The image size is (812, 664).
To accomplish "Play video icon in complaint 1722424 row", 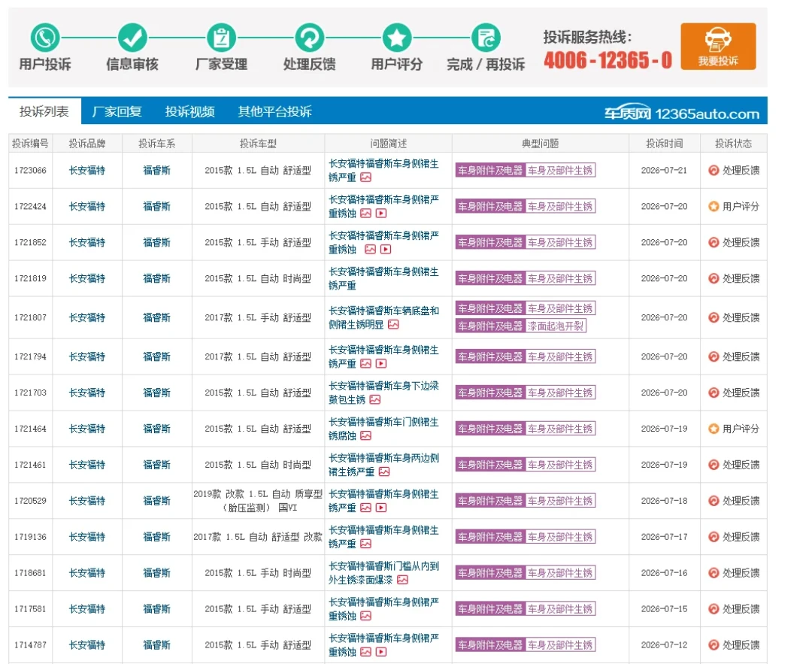I will tap(381, 214).
